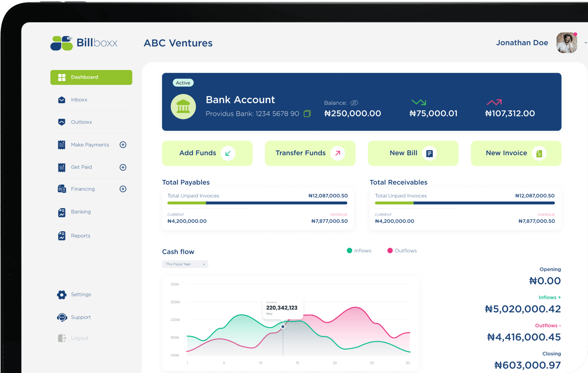Click the Transfer Funds arrow icon
Image resolution: width=588 pixels, height=373 pixels.
click(x=338, y=153)
